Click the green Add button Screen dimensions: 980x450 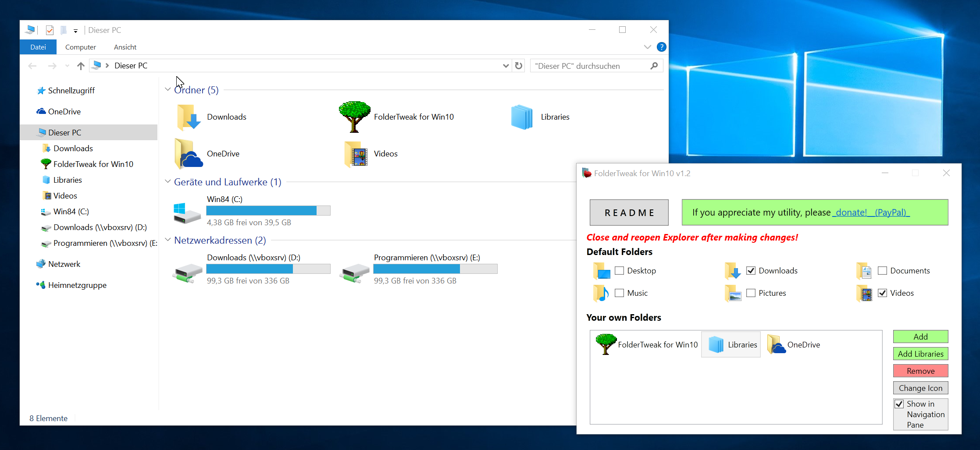[920, 337]
